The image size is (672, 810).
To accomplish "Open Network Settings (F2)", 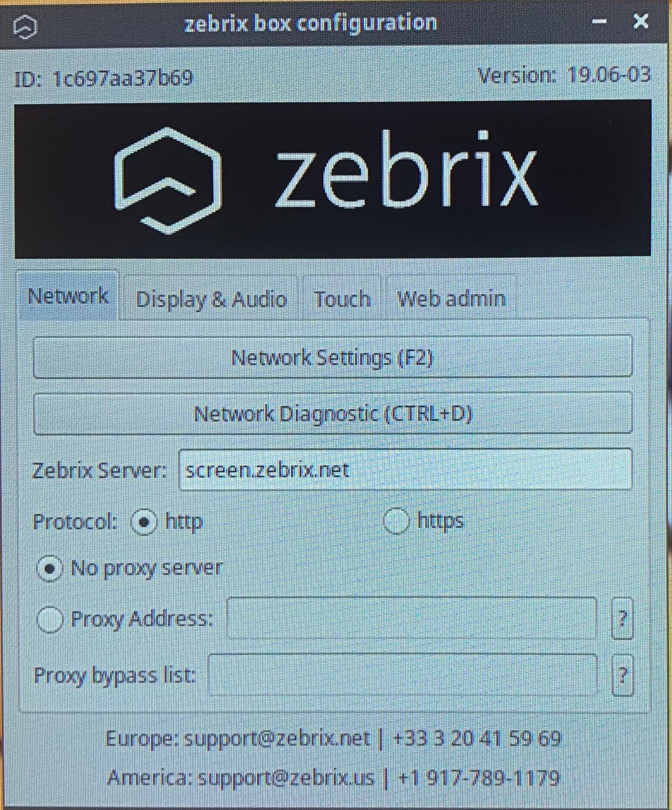I will 332,357.
